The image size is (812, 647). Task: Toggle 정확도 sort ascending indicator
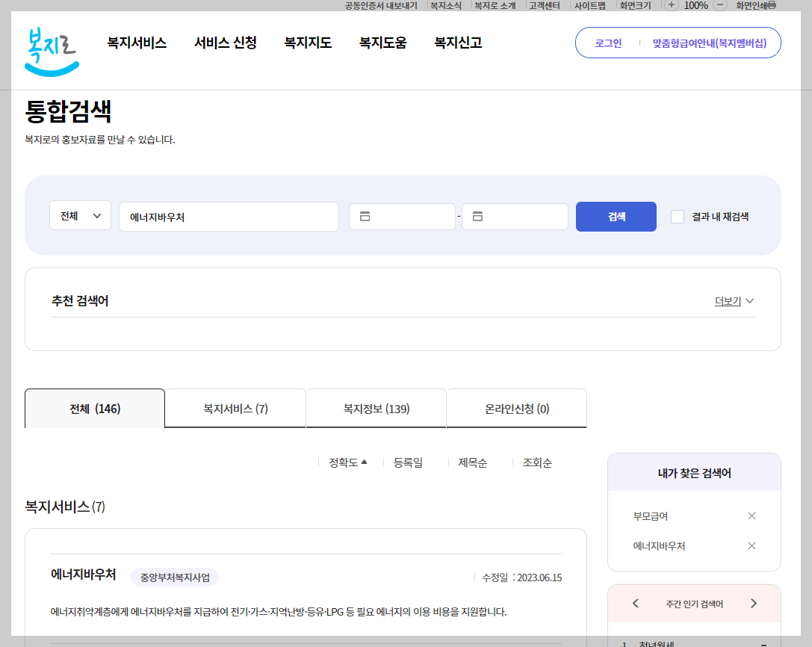point(363,462)
